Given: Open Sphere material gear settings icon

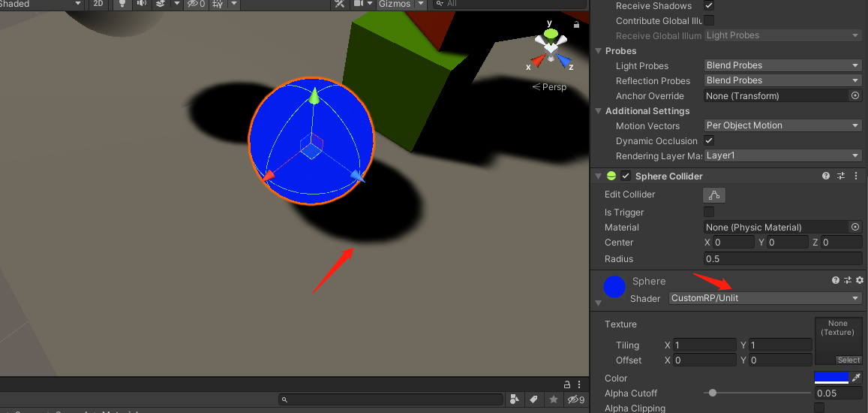Looking at the screenshot, I should (x=860, y=280).
